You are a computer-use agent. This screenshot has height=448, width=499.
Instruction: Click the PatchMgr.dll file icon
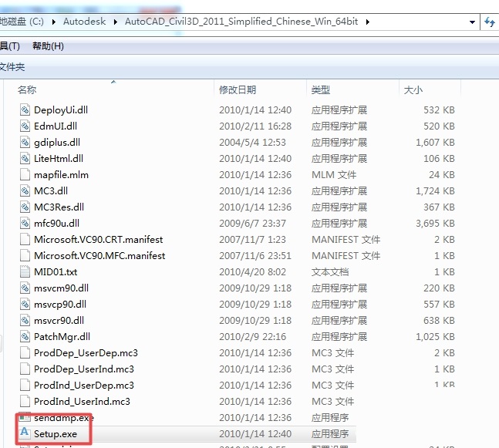pos(25,337)
